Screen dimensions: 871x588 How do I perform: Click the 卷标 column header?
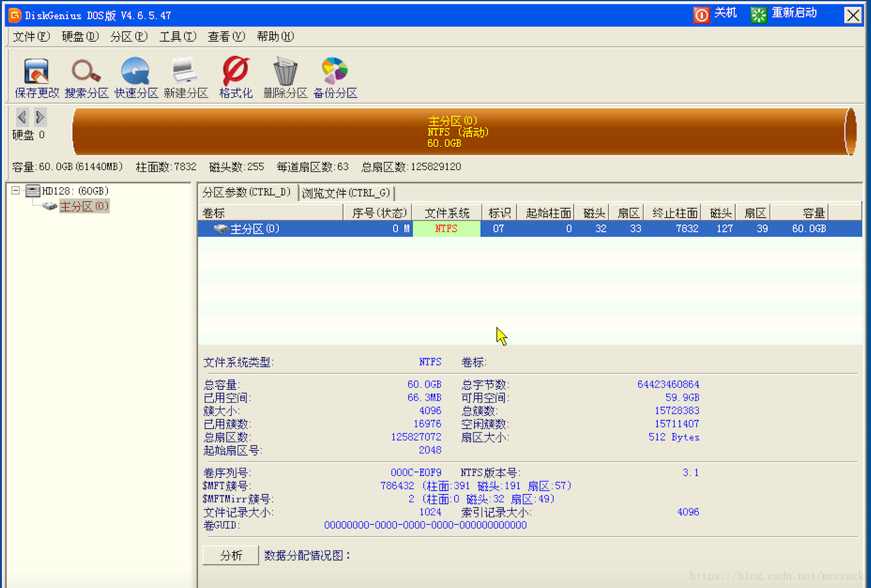[270, 213]
